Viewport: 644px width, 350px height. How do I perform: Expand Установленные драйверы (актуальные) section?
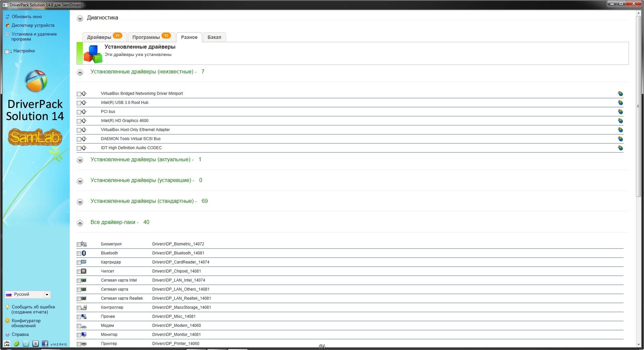coord(80,160)
